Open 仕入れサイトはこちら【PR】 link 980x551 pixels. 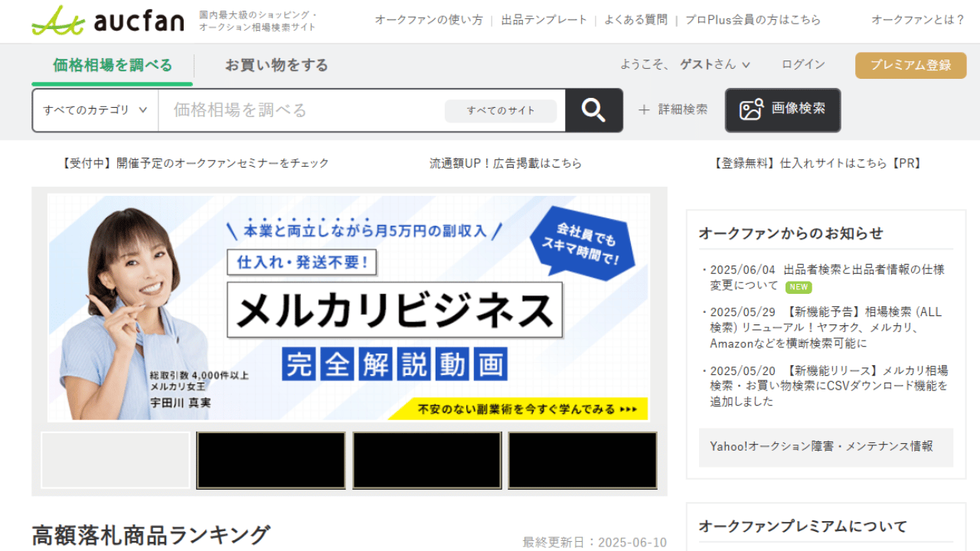coord(818,163)
